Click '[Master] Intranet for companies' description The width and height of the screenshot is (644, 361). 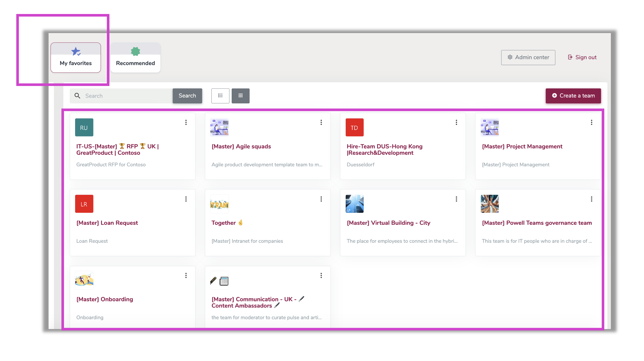(247, 241)
